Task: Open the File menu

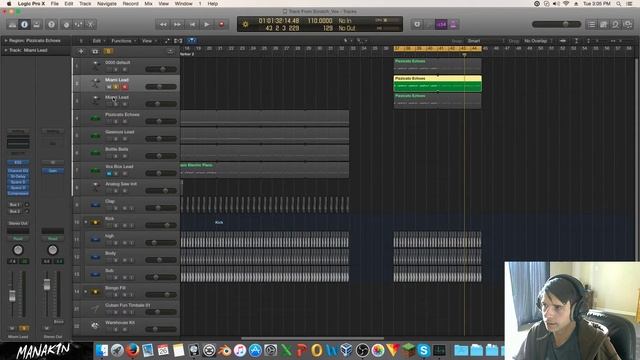Action: [55, 3]
